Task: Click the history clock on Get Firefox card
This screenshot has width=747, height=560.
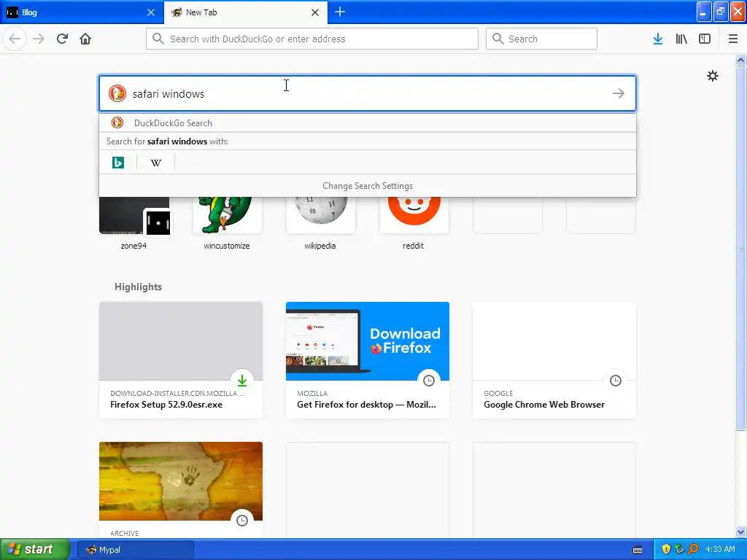Action: coord(429,381)
